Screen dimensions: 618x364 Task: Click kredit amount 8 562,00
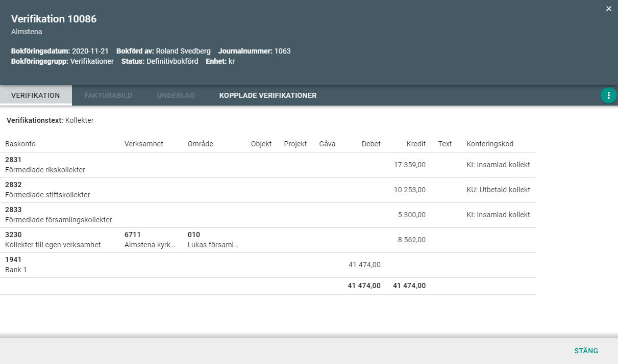(x=412, y=240)
